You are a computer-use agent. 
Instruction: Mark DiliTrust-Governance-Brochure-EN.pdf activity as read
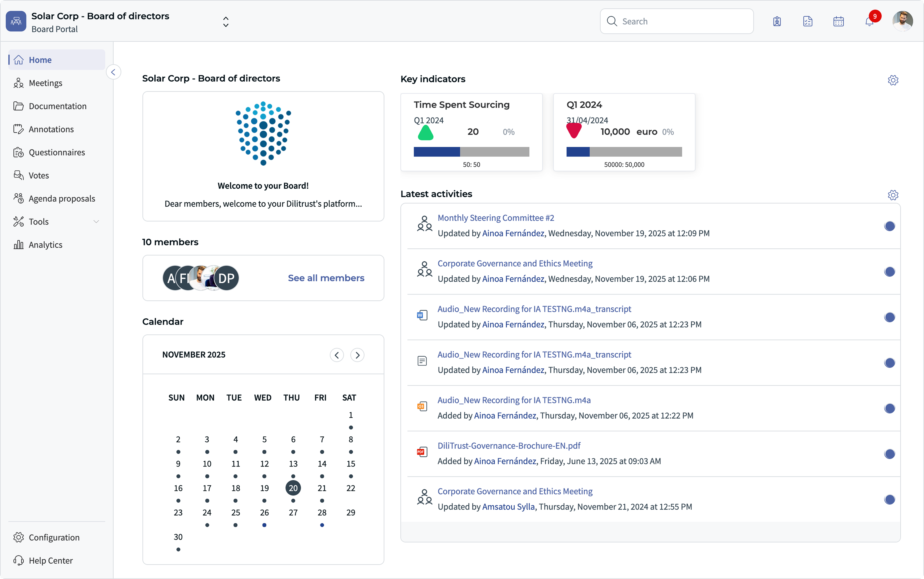click(890, 454)
